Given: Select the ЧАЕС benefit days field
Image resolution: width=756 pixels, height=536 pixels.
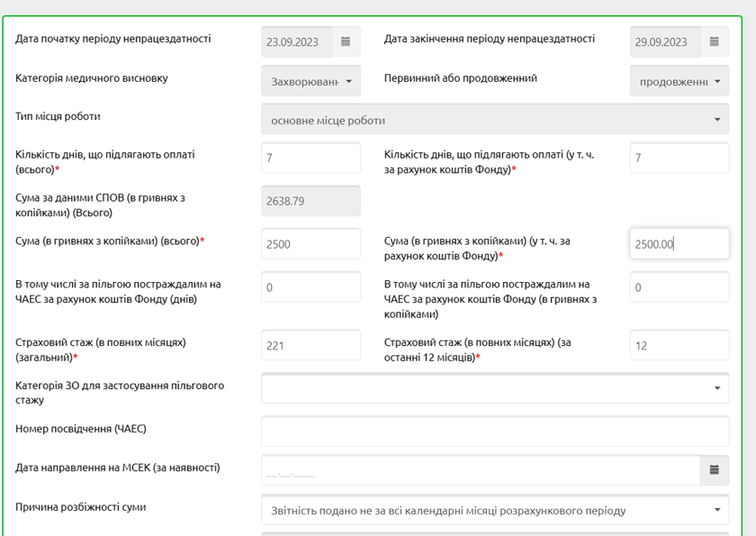Looking at the screenshot, I should pyautogui.click(x=310, y=287).
